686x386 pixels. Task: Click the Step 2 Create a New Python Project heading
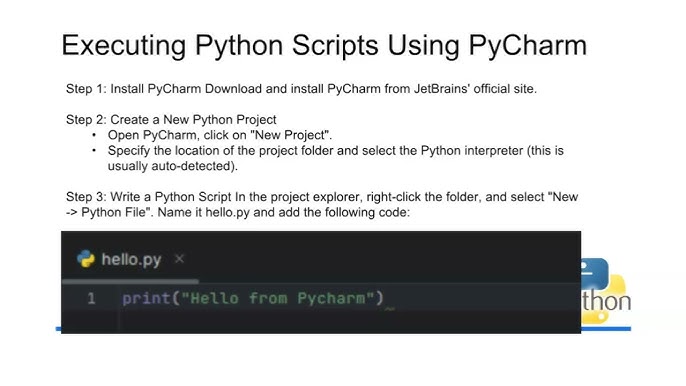tap(171, 119)
